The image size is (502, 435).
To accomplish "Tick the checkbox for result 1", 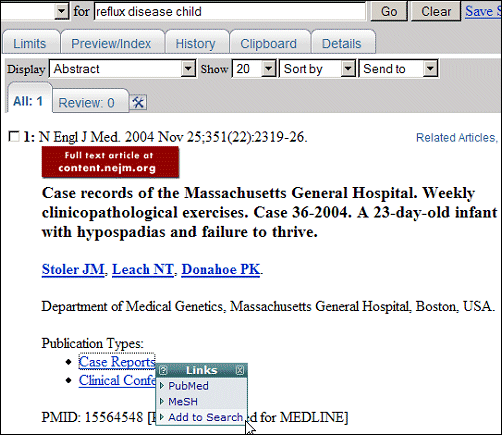I will 14,136.
